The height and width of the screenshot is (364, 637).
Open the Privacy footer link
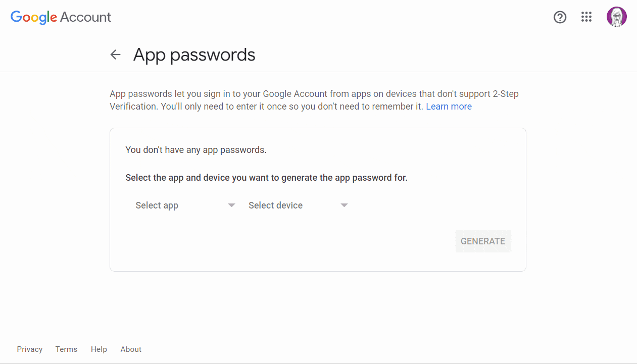point(30,349)
